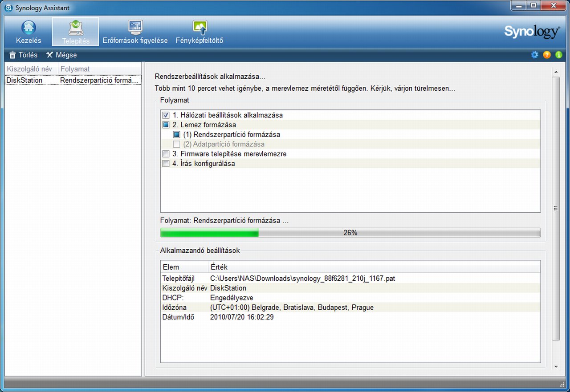
Task: Open the Fényképfeltöltő tab
Action: [x=199, y=32]
